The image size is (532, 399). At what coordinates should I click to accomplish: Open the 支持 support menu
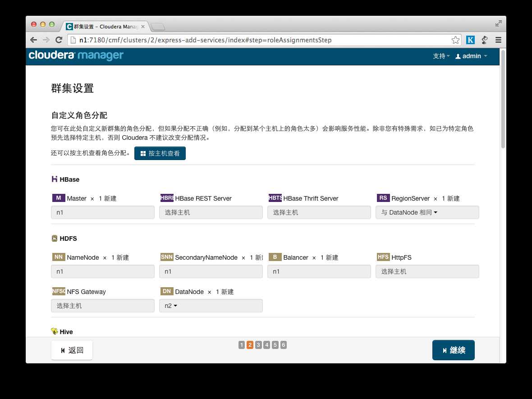click(441, 56)
